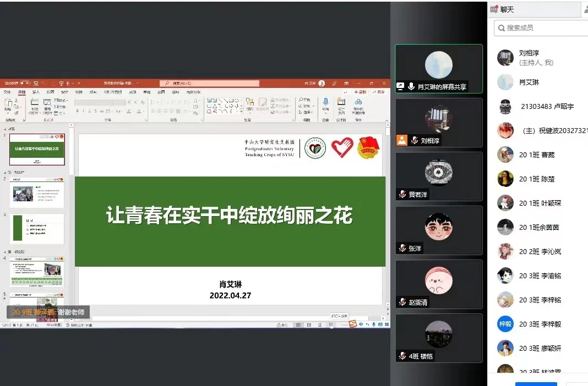Viewport: 588px width, 386px height.
Task: Click the muted mic icon on 赵雯清's tile
Action: [402, 302]
